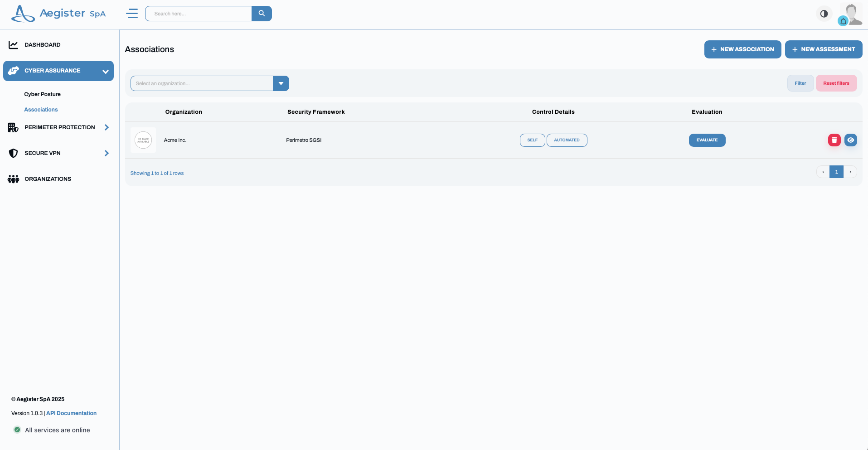Click the Organizations people icon
The width and height of the screenshot is (868, 450).
pos(13,179)
